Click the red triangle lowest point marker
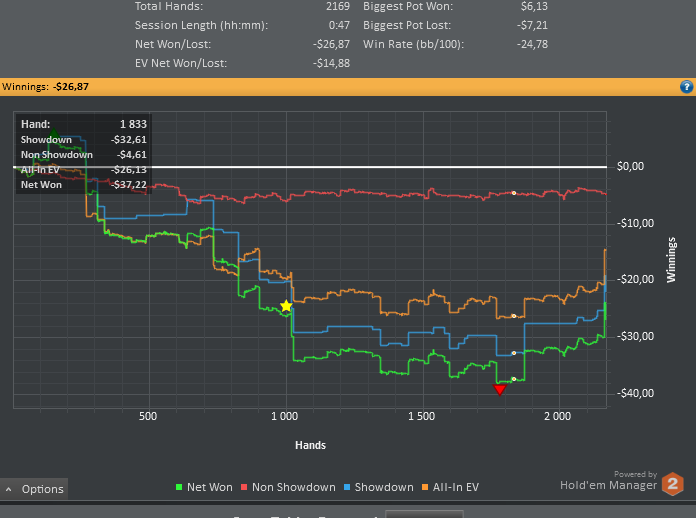This screenshot has height=518, width=696. pos(500,390)
